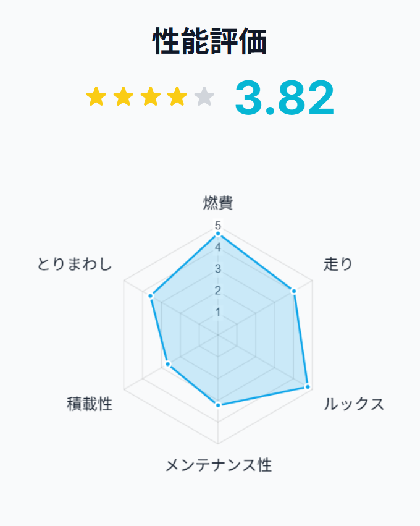Select the 積載性 data point on radar chart
Viewport: 420px width, 526px height.
click(x=168, y=364)
